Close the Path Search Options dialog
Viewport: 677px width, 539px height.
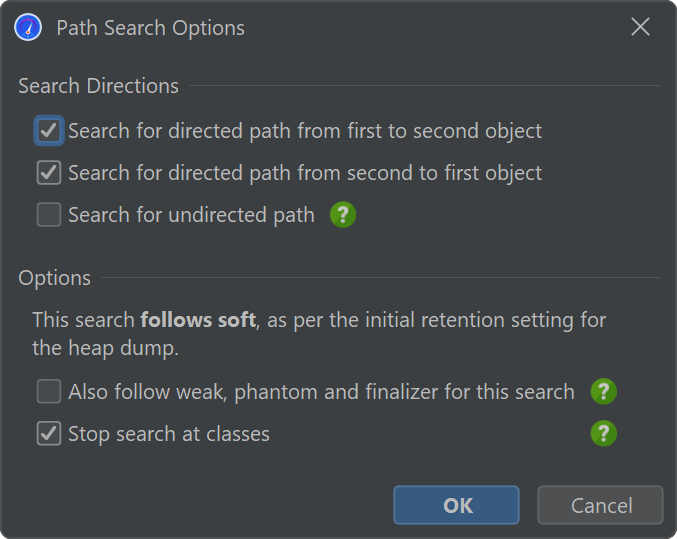coord(640,27)
